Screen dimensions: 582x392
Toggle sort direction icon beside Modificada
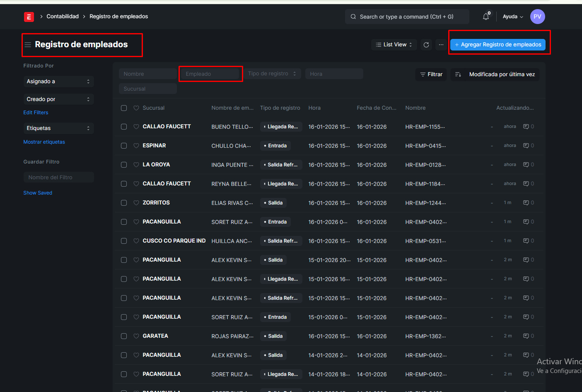point(458,75)
